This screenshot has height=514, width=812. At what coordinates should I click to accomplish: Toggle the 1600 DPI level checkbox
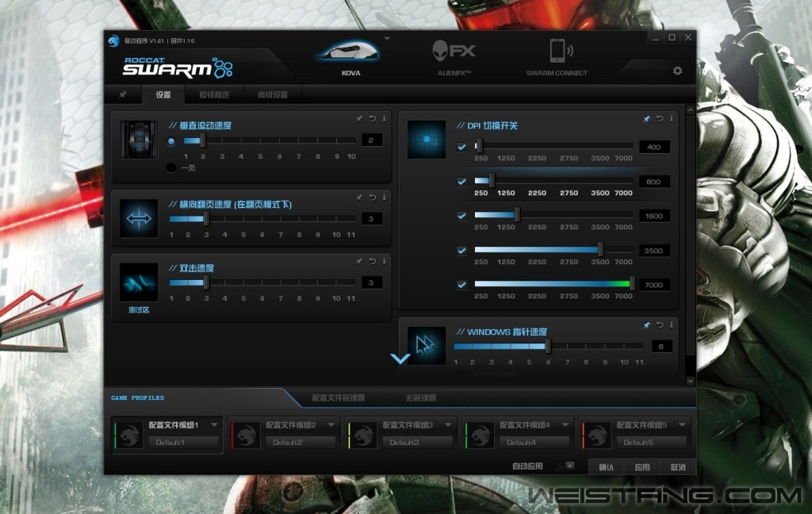[462, 216]
